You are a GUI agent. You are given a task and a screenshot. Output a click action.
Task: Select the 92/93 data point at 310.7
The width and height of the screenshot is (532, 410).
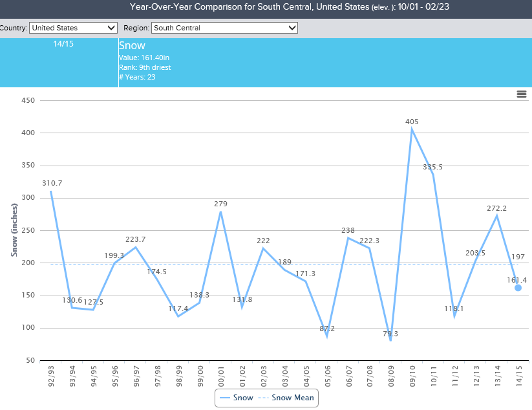50,191
